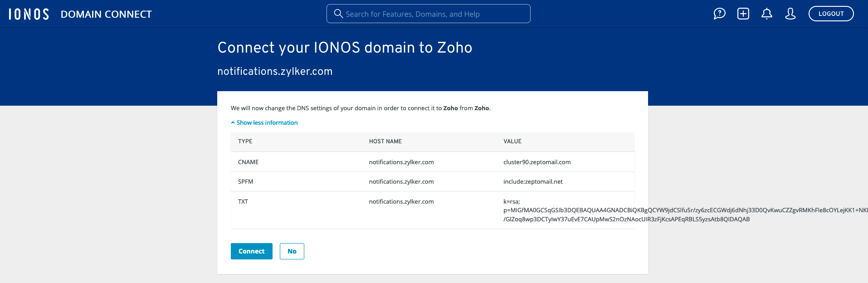Click the IONOS logo
The height and width of the screenshot is (283, 868).
click(29, 14)
